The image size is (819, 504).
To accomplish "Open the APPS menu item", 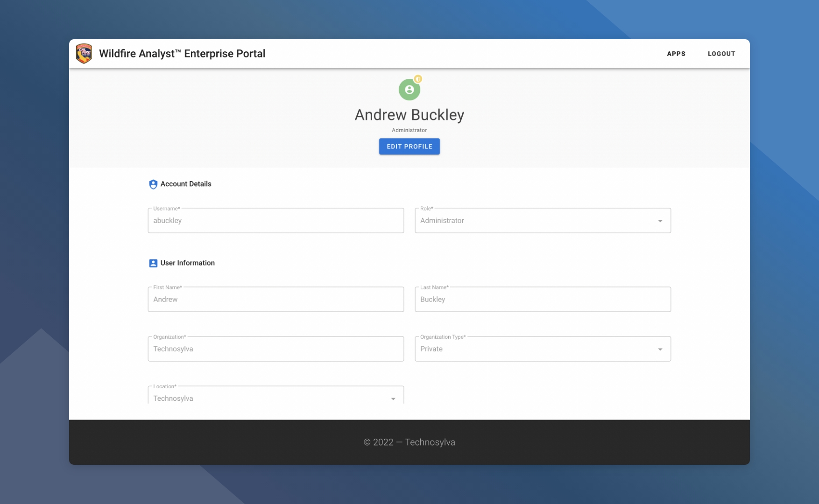I will pos(676,54).
